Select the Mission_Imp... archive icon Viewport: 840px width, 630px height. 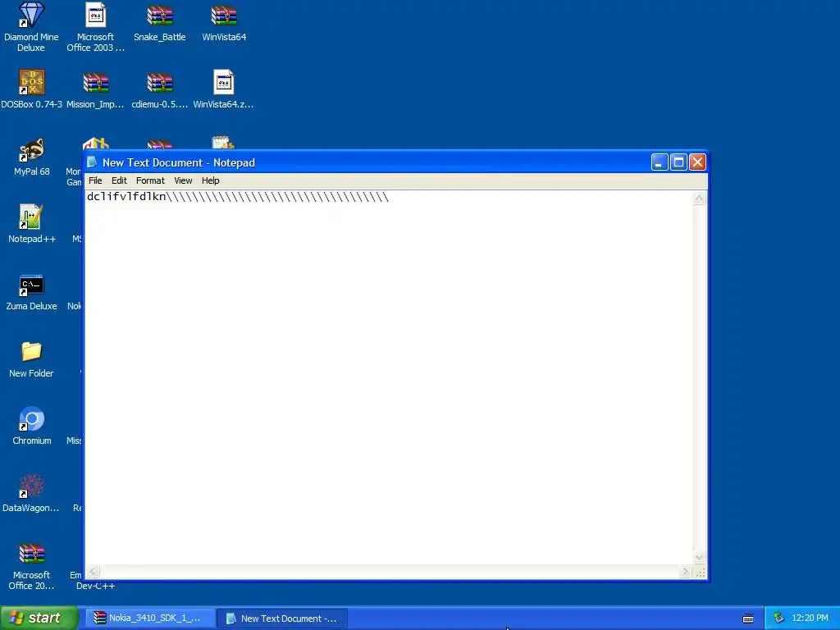(95, 89)
